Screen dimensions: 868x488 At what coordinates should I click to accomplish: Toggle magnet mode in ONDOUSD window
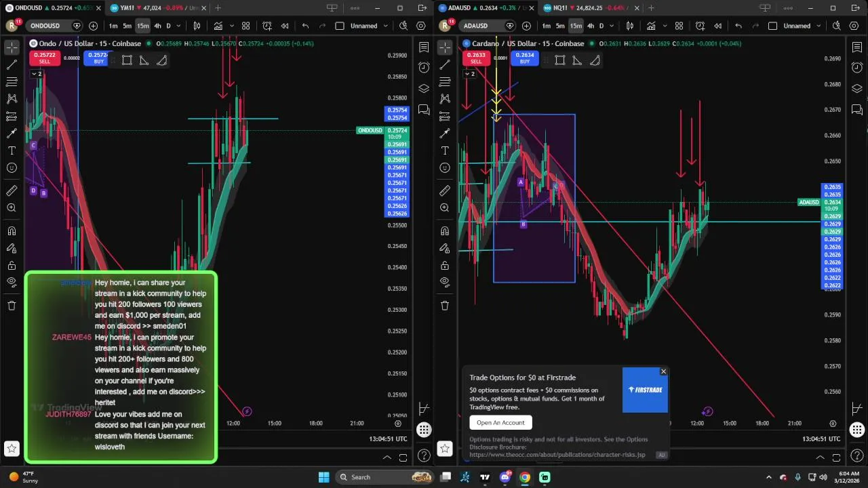(x=12, y=231)
